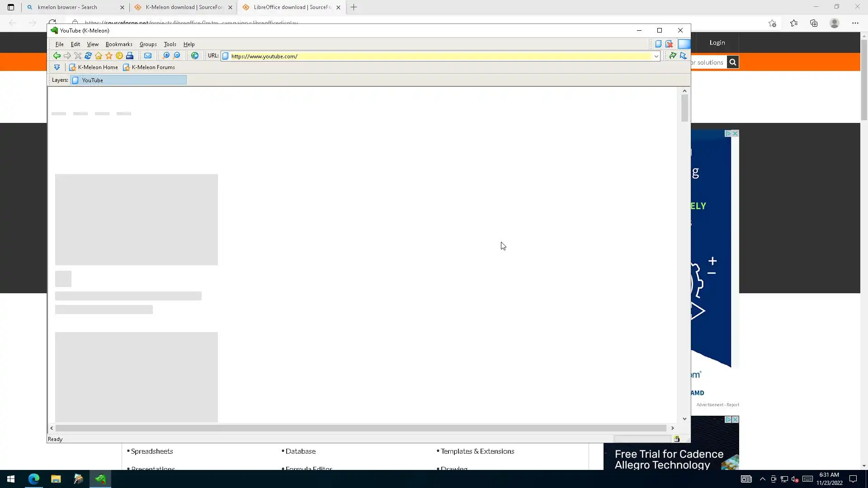Open the Tools menu
The height and width of the screenshot is (488, 868).
click(170, 44)
